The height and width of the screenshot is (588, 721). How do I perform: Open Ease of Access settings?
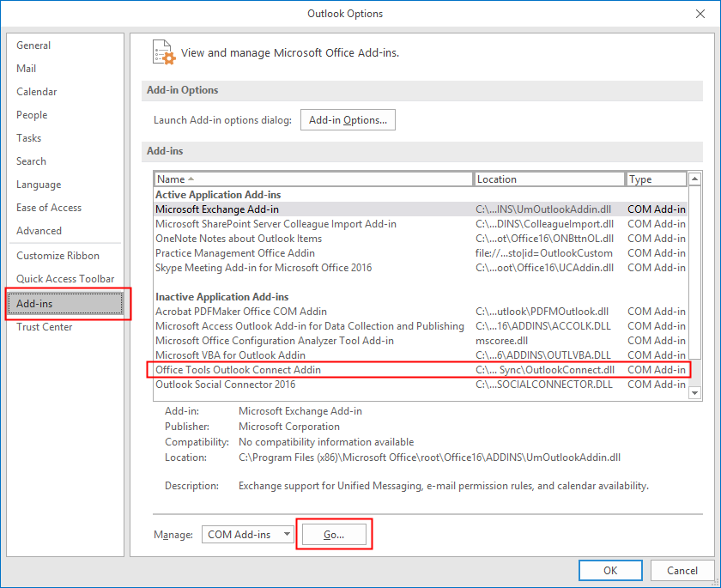tap(49, 208)
